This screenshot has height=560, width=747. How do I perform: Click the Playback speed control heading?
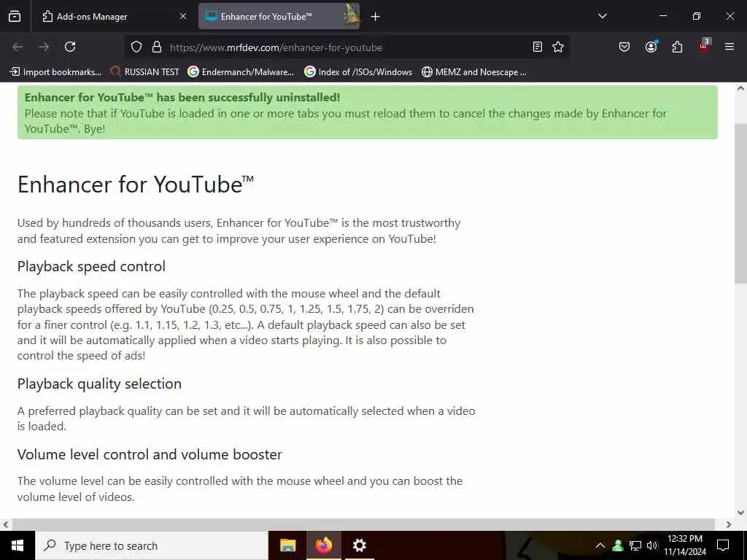point(91,266)
